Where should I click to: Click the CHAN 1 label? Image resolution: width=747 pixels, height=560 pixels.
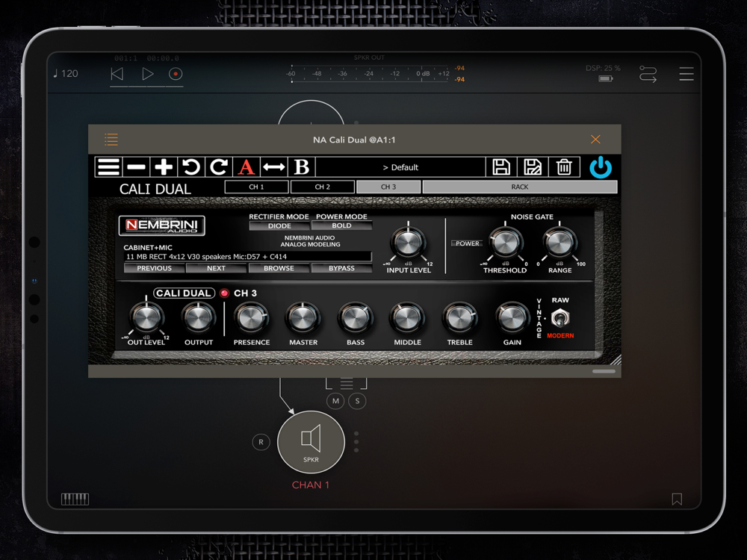coord(311,485)
